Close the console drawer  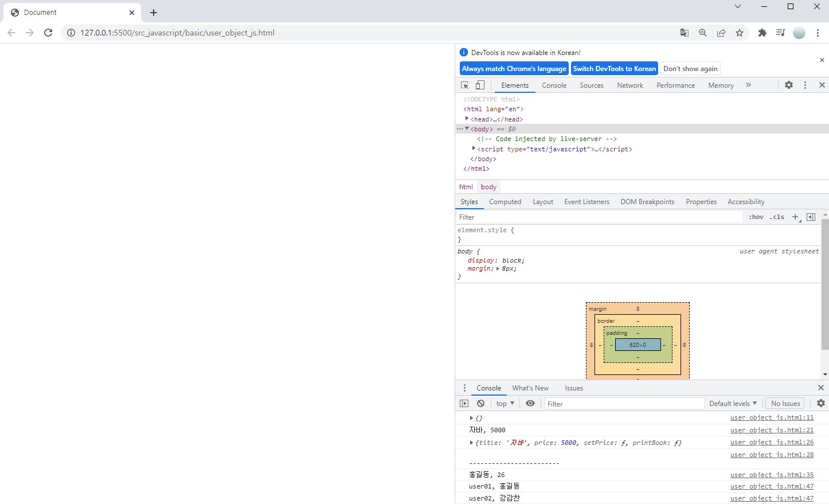pos(821,388)
